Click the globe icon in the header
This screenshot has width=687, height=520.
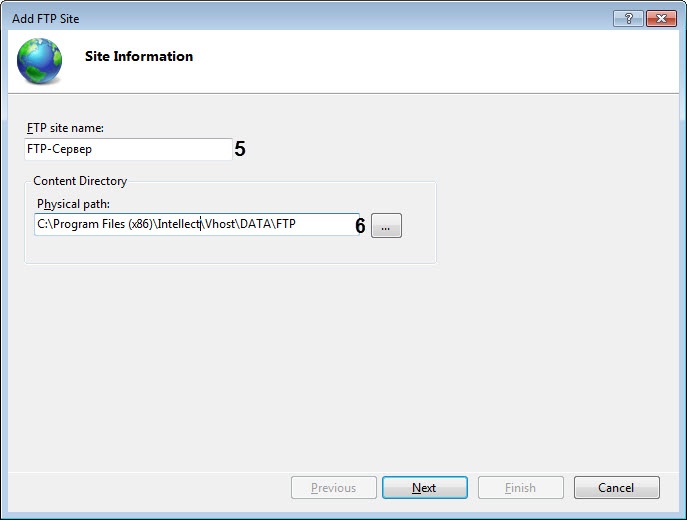(39, 60)
